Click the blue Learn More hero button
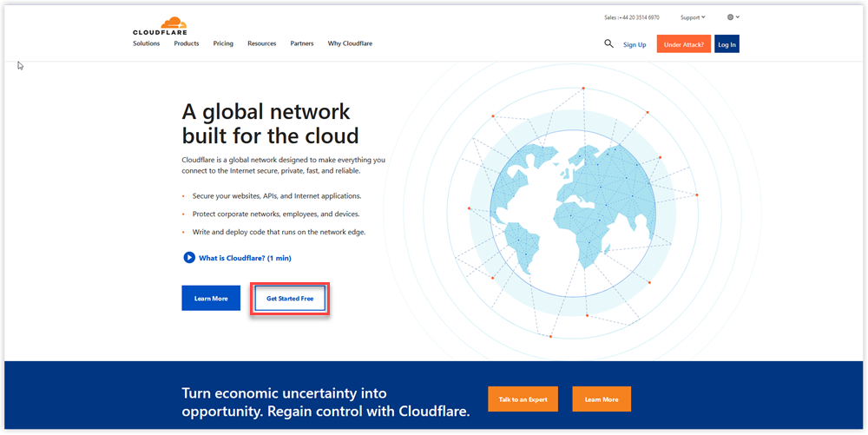The height and width of the screenshot is (435, 868). point(211,299)
